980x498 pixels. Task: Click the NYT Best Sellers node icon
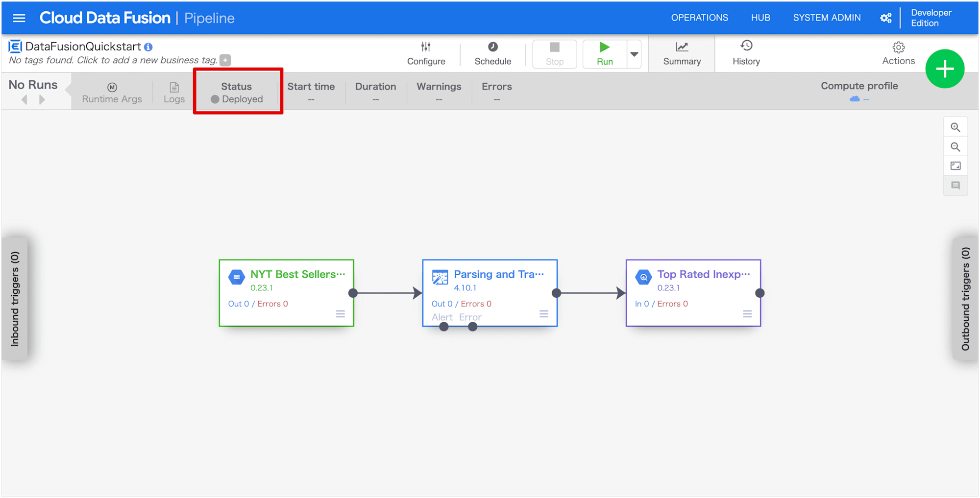(237, 277)
